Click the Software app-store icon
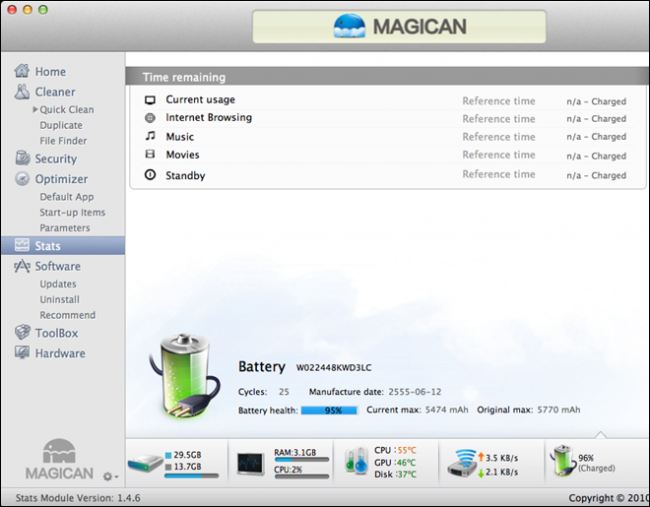 22,266
